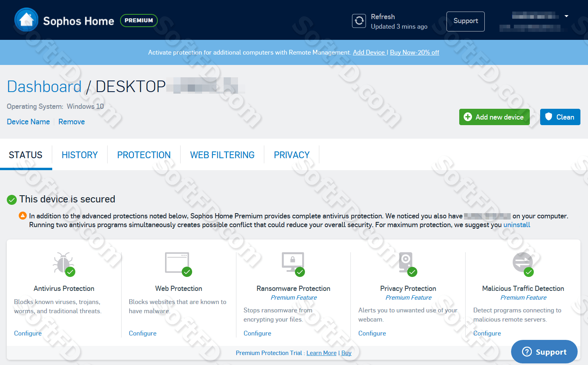Click the Add Device banner link
This screenshot has height=365, width=588.
click(369, 52)
